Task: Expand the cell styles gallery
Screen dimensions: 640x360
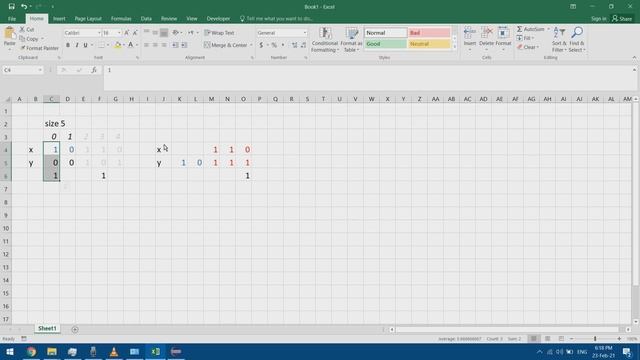Action: pos(454,47)
